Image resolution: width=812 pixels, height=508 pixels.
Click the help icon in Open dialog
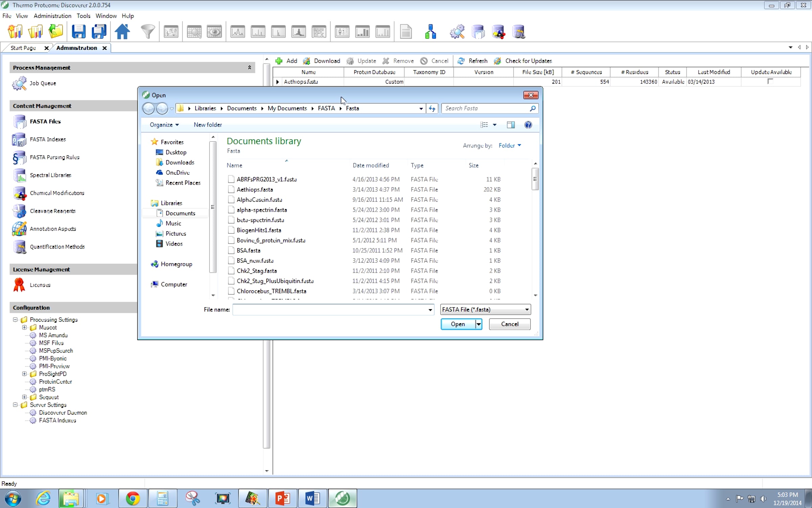[x=528, y=125]
